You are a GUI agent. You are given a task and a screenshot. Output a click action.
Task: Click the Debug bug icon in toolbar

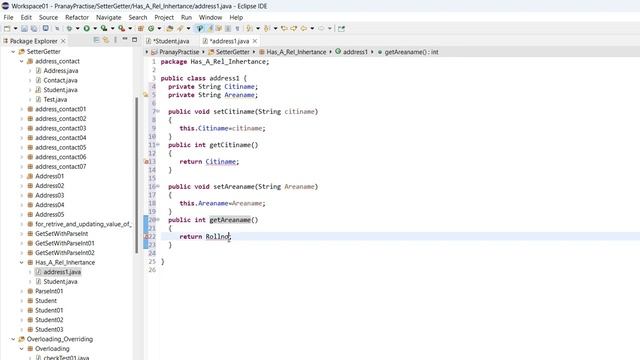[69, 29]
